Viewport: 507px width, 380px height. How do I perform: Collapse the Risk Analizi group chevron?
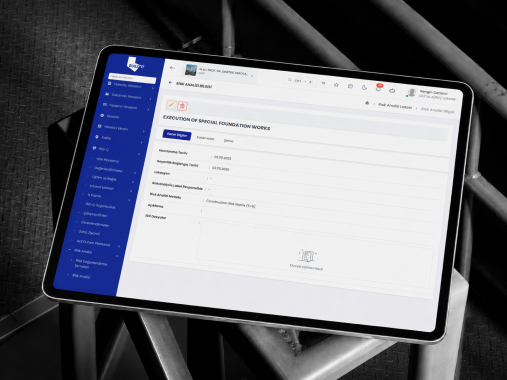click(117, 256)
